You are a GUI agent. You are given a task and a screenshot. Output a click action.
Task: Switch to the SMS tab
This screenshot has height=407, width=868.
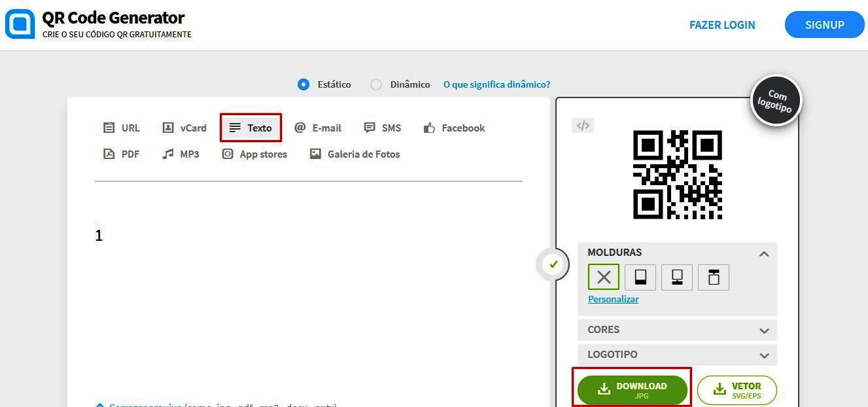click(x=383, y=128)
